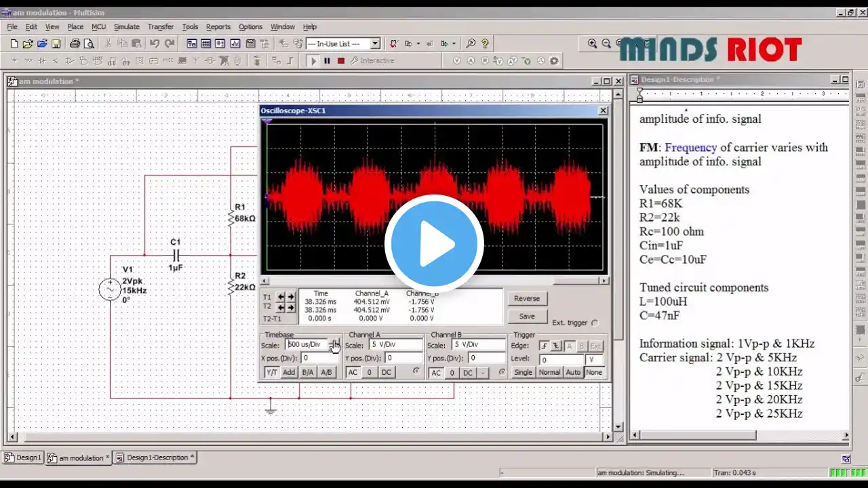Click the Help question mark icon

coord(485,43)
